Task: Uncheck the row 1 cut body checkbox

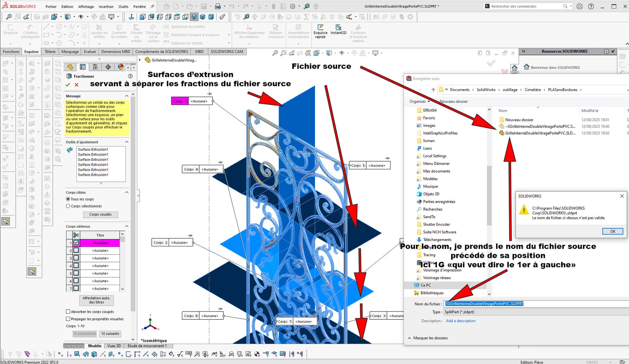Action: pos(76,243)
